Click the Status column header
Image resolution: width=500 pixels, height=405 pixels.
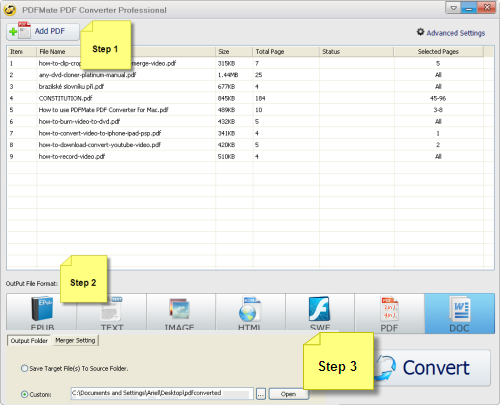click(x=356, y=52)
